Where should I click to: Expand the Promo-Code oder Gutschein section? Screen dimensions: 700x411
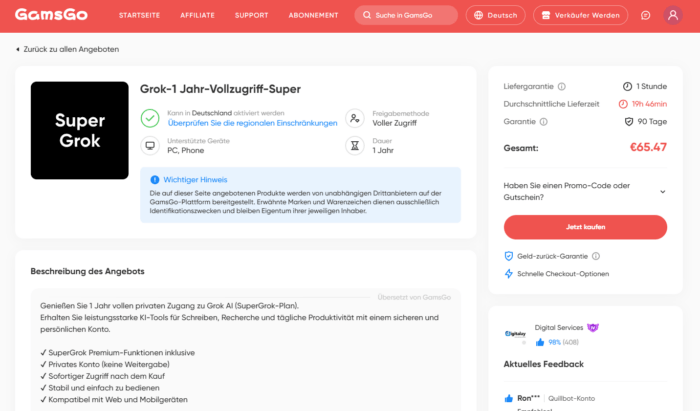(x=585, y=191)
